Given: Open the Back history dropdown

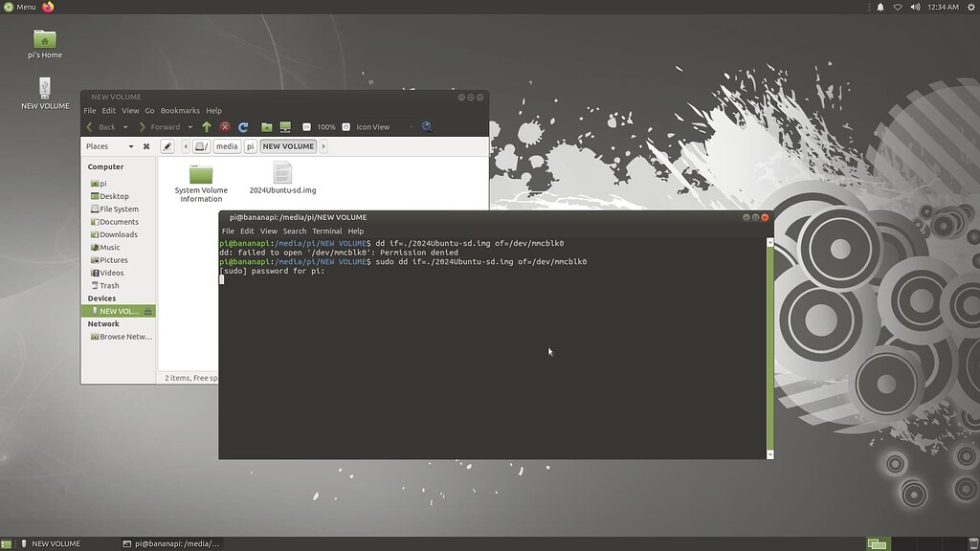Looking at the screenshot, I should 124,126.
